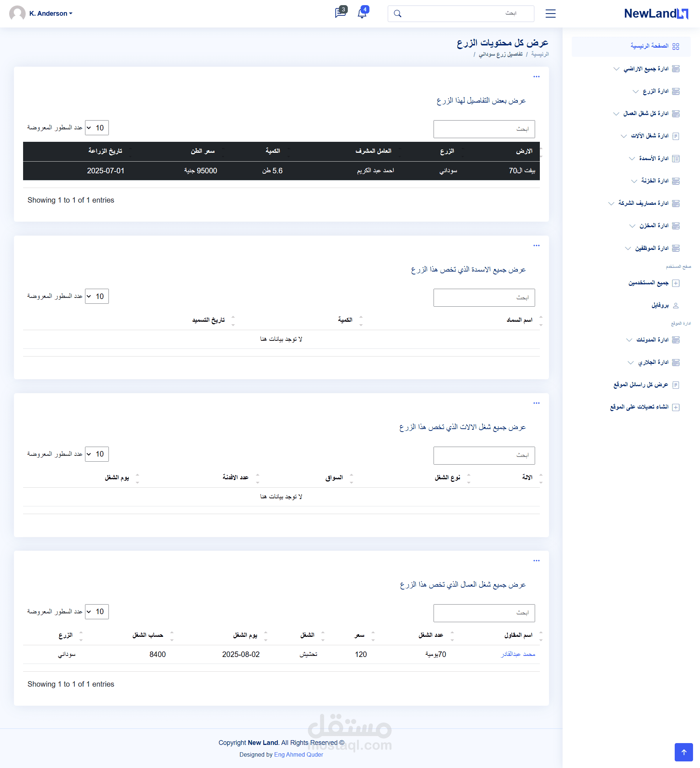Click the 2025-08-02 work date cell
The width and height of the screenshot is (700, 768).
(241, 654)
